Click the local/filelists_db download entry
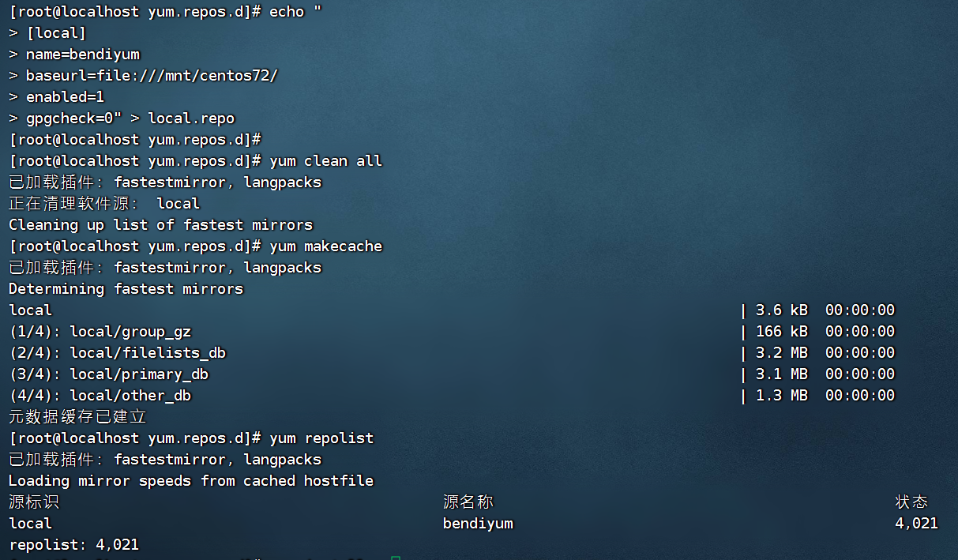Image resolution: width=958 pixels, height=560 pixels. tap(148, 352)
